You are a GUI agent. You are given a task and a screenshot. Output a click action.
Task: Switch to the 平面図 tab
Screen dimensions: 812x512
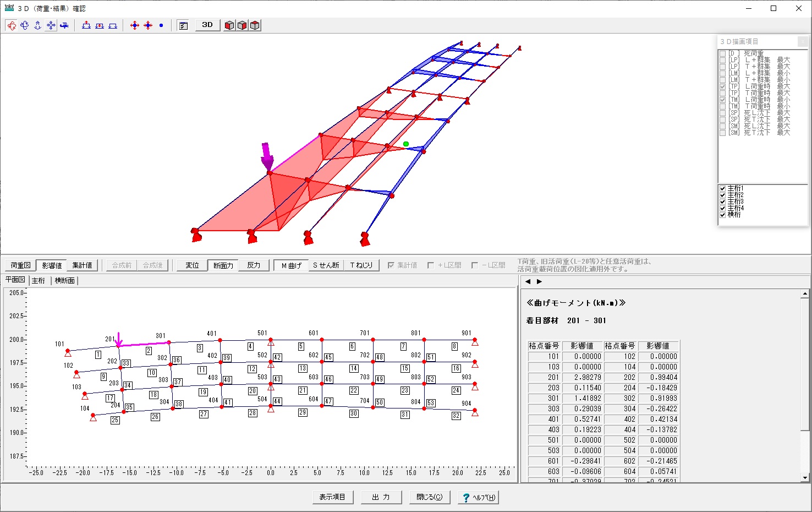(x=15, y=280)
